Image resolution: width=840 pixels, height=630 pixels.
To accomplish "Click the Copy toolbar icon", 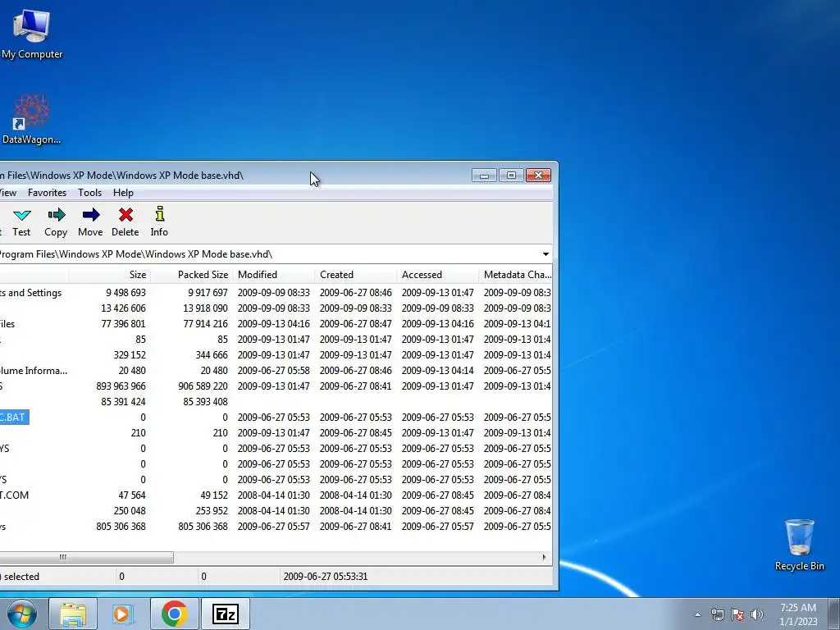I will [x=56, y=221].
